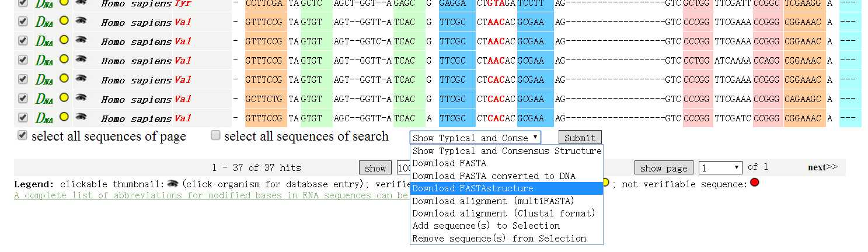Click the DNA icon in the AGT--GGTC-A row
Viewport: 868px width, 252px height.
point(44,41)
